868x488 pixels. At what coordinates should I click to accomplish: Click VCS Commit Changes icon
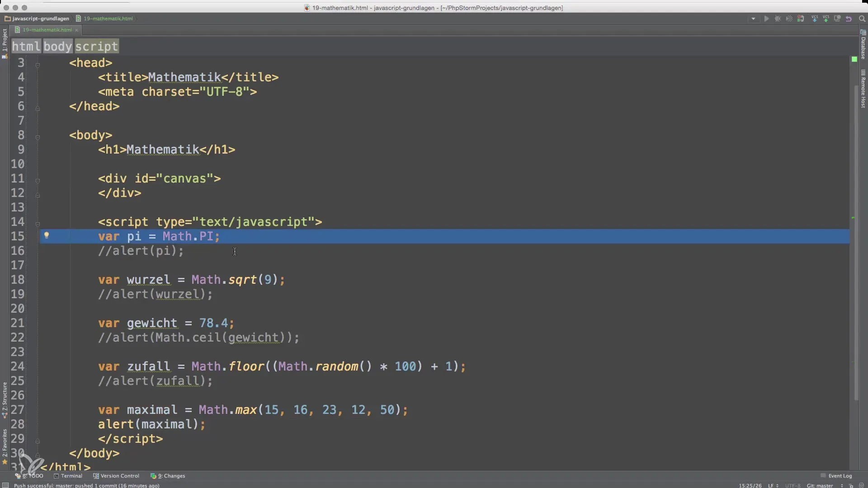coord(826,19)
